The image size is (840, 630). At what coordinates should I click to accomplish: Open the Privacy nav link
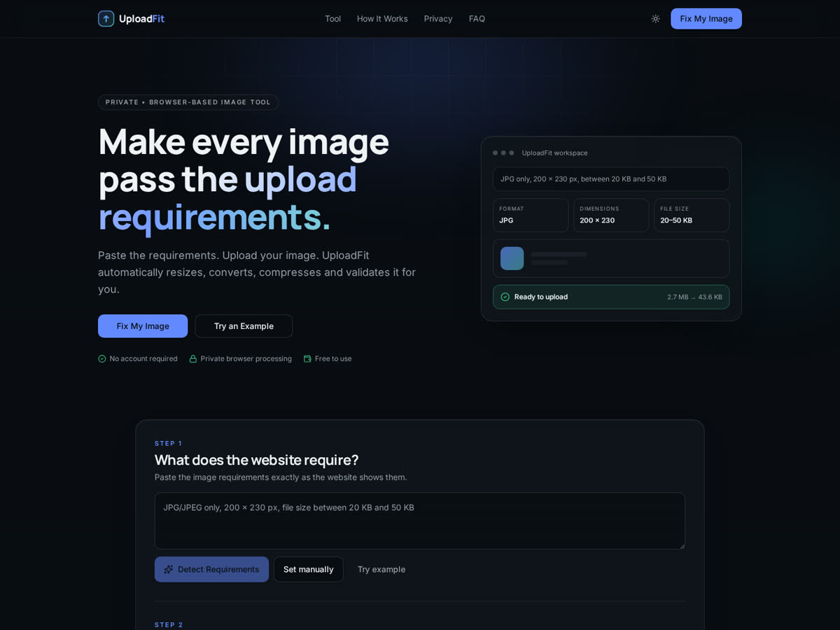click(438, 19)
